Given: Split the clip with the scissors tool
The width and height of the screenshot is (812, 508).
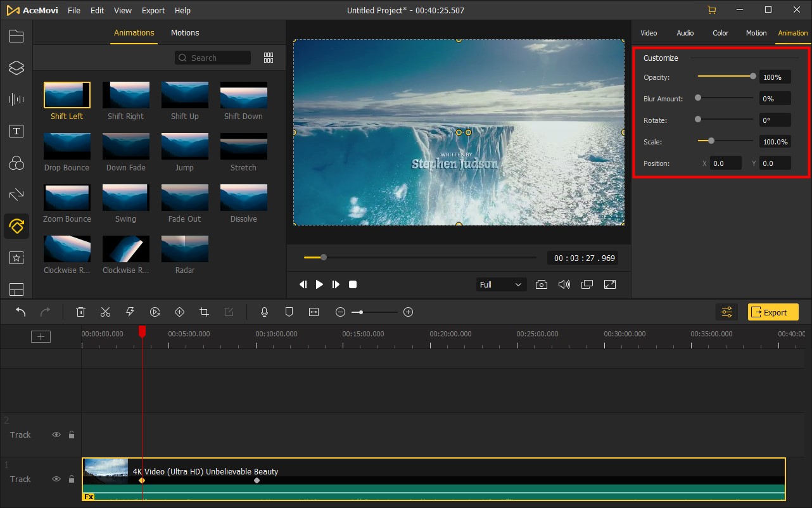Looking at the screenshot, I should pyautogui.click(x=105, y=312).
